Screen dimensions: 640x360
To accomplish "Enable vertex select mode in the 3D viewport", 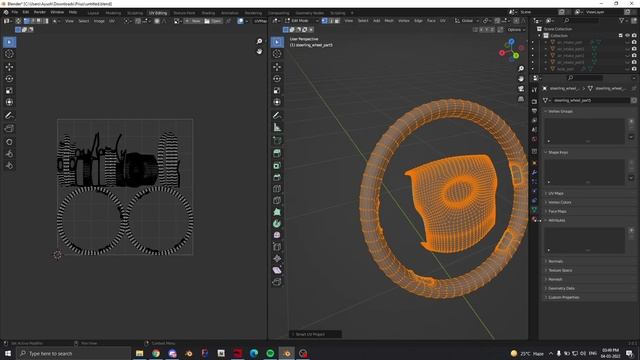I will (x=324, y=20).
